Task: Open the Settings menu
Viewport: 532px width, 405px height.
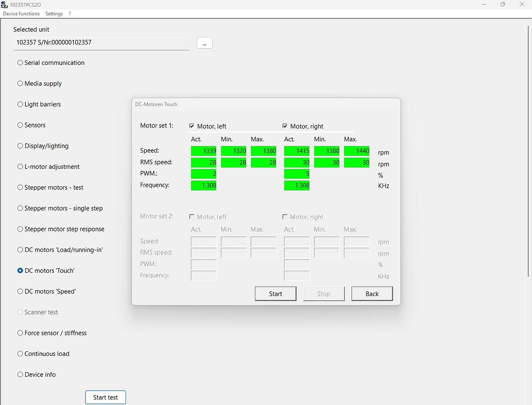Action: 54,13
